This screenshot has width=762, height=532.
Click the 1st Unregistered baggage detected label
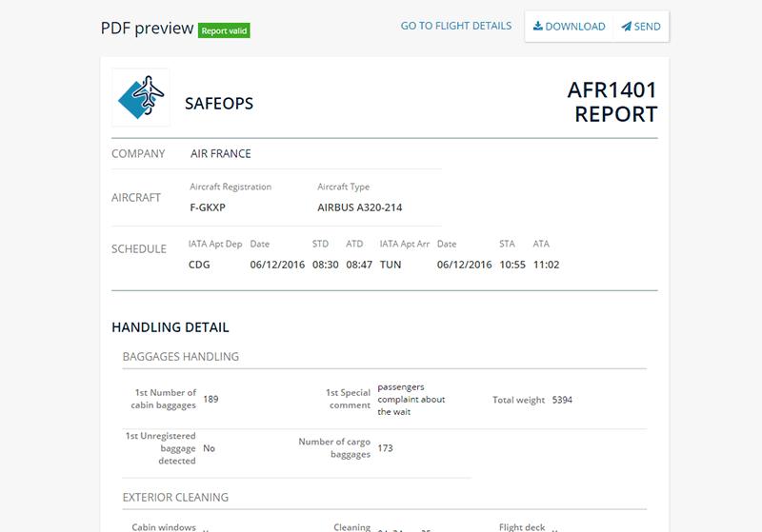pyautogui.click(x=160, y=448)
